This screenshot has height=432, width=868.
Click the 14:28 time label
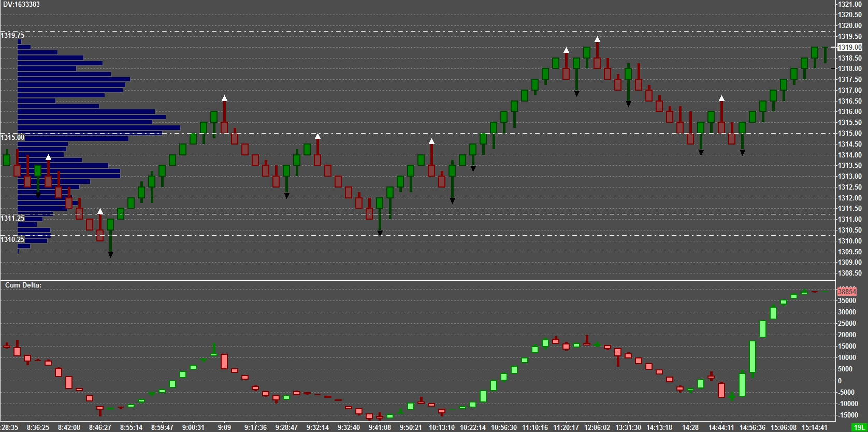[x=690, y=427]
